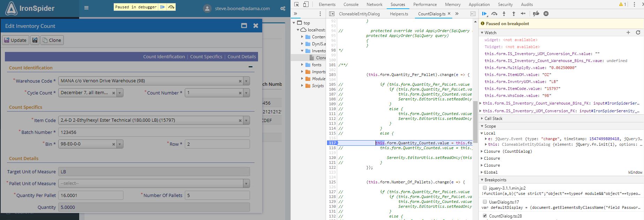644x220 pixels.
Task: Open the Helpers.ts file tab
Action: [399, 14]
